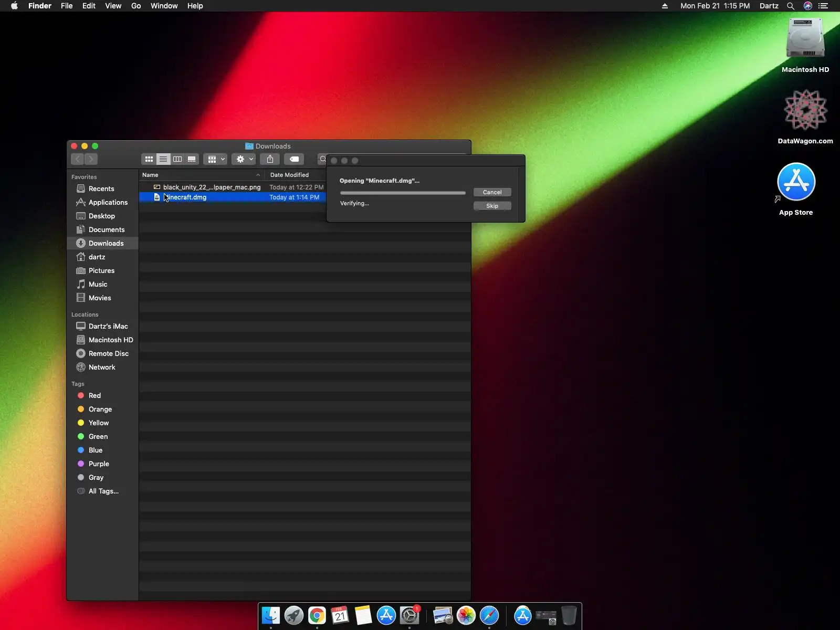Open the Edit menu
The width and height of the screenshot is (840, 630).
click(x=89, y=6)
